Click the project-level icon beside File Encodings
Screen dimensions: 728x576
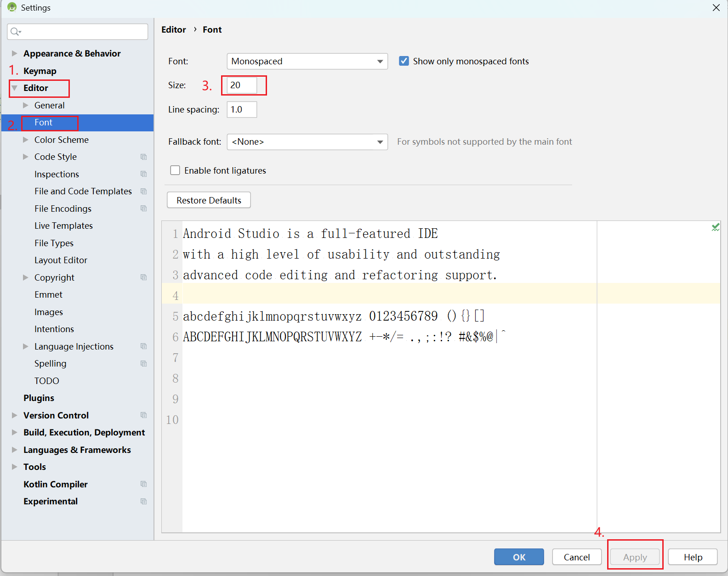pyautogui.click(x=144, y=209)
